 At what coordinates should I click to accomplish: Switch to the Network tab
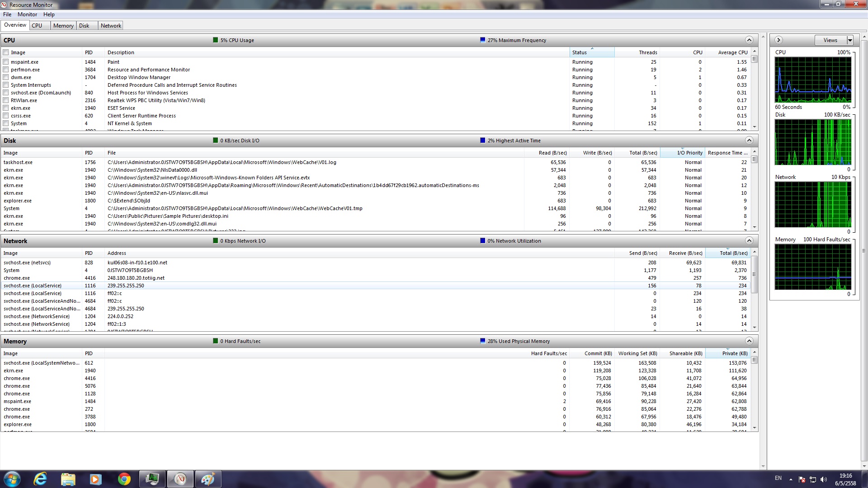[x=111, y=26]
